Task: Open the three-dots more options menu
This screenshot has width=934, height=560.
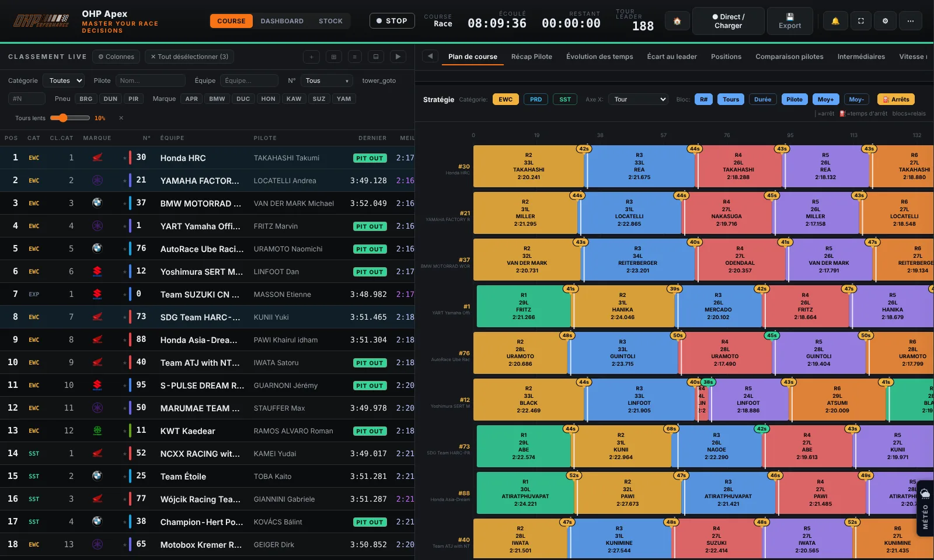Action: pos(911,21)
